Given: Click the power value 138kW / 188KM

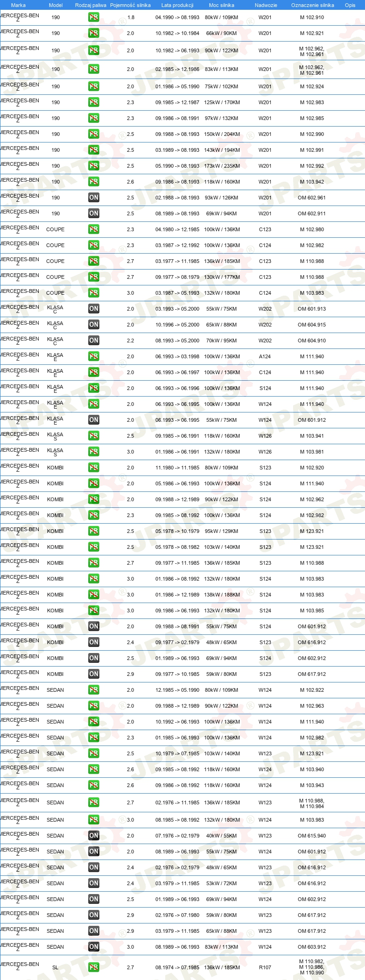Looking at the screenshot, I should pyautogui.click(x=222, y=595).
